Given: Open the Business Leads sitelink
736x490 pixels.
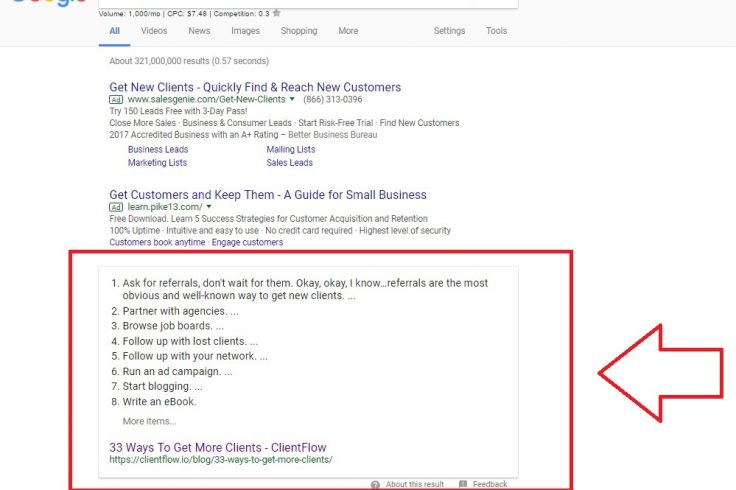Looking at the screenshot, I should pos(158,150).
